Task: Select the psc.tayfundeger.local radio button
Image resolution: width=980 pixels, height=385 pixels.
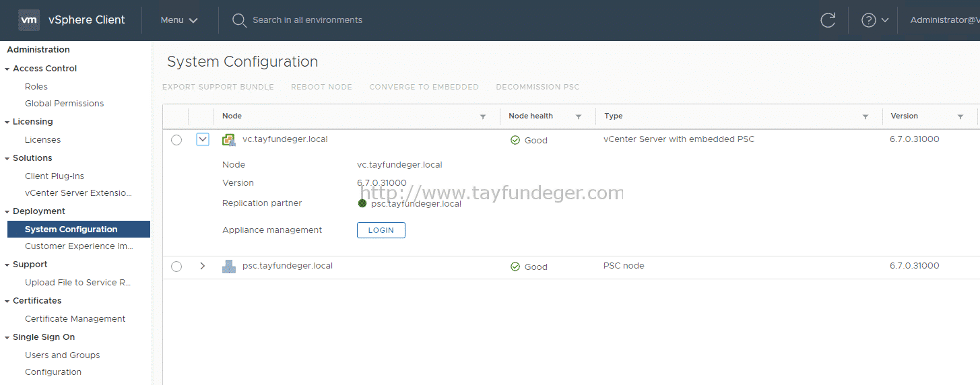Action: (176, 267)
